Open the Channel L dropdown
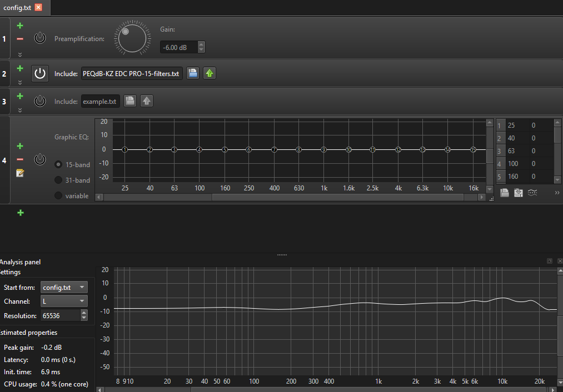 pos(64,301)
